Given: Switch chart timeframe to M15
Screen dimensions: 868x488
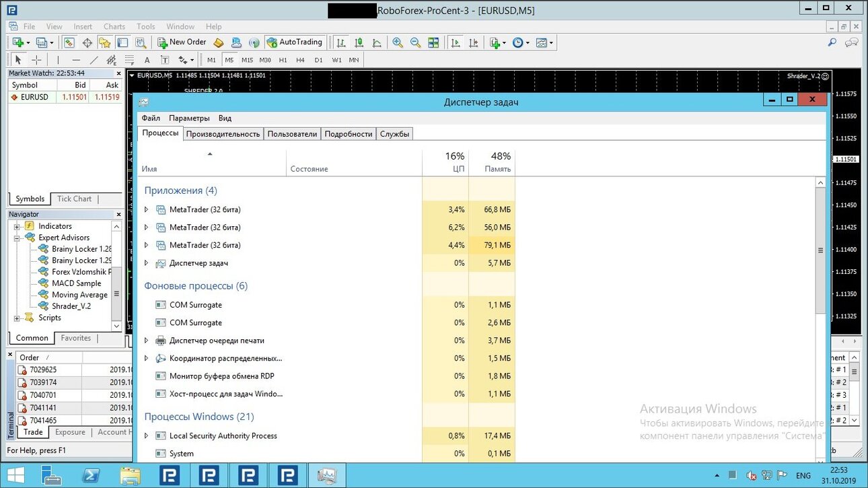Looking at the screenshot, I should (248, 60).
